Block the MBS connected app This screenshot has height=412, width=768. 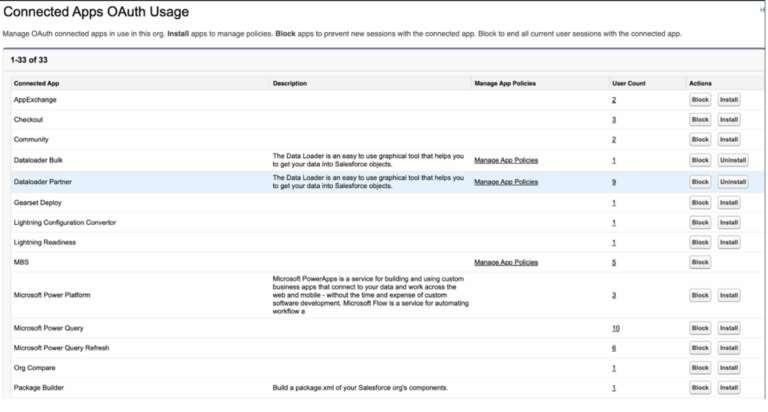click(700, 262)
